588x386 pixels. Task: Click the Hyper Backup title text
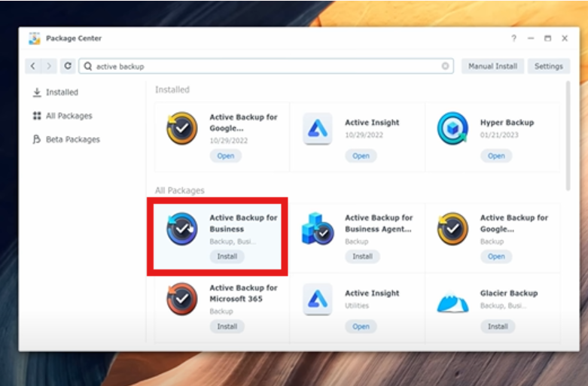(507, 123)
